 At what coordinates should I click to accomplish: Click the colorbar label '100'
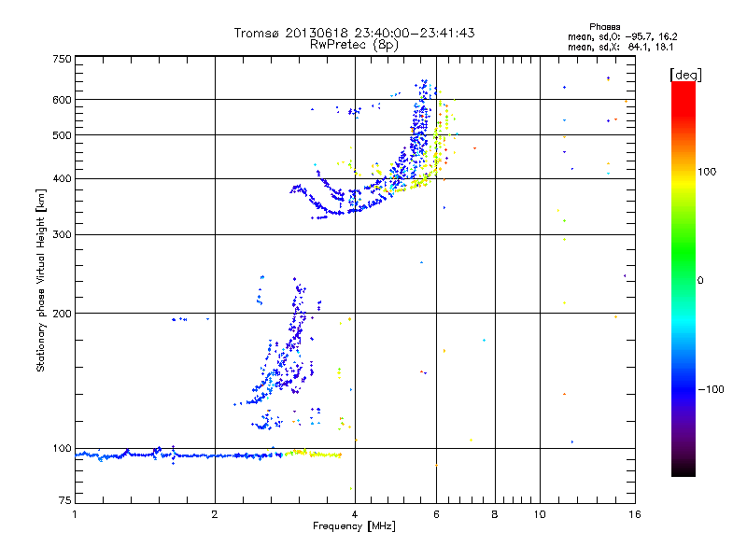[x=707, y=172]
